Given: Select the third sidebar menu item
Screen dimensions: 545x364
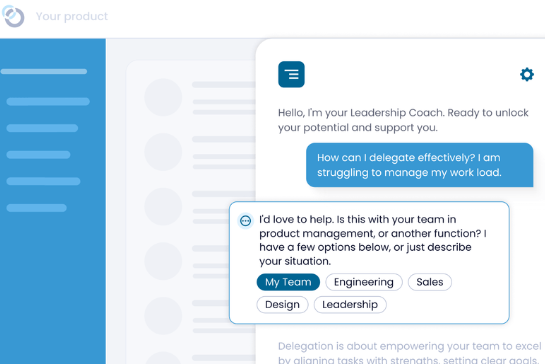Looking at the screenshot, I should point(38,155).
